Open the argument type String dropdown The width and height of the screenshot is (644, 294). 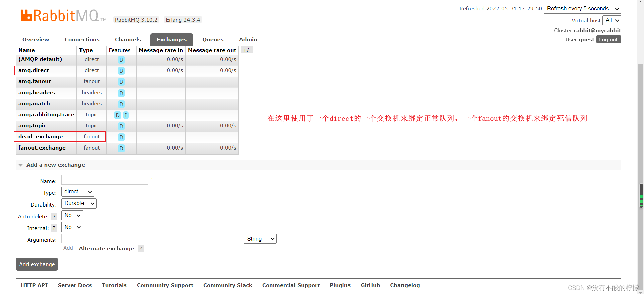point(260,239)
